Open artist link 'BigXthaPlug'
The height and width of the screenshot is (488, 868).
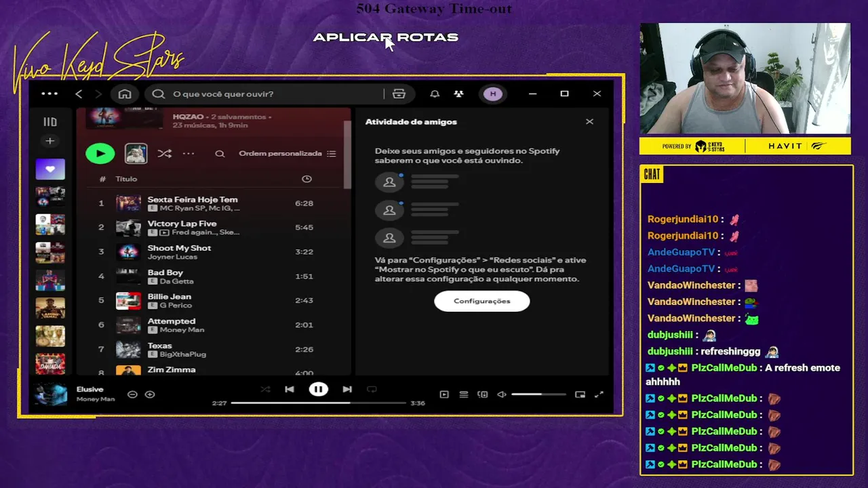click(x=182, y=354)
